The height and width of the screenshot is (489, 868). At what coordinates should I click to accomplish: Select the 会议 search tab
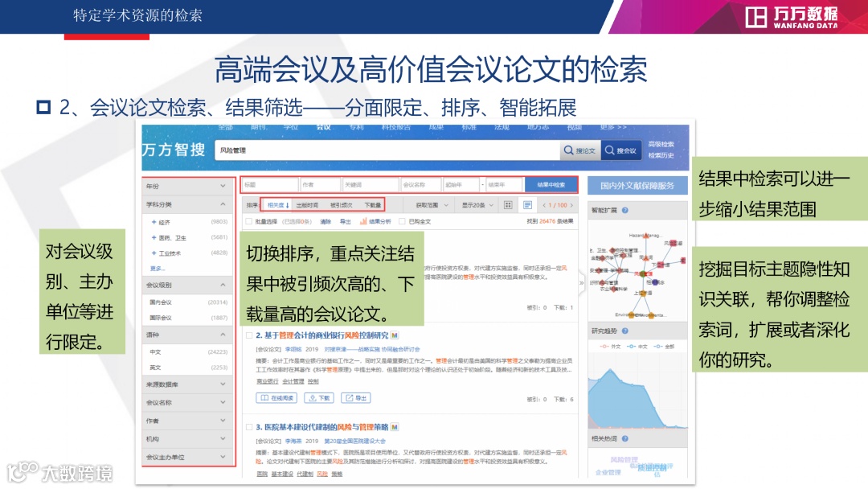tap(323, 127)
